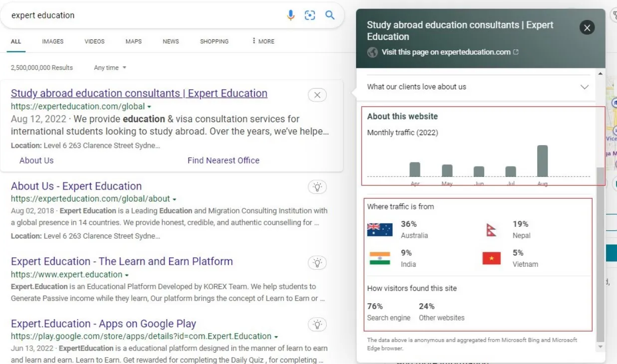Click the Nepal flag icon
Image resolution: width=617 pixels, height=364 pixels.
click(x=491, y=230)
